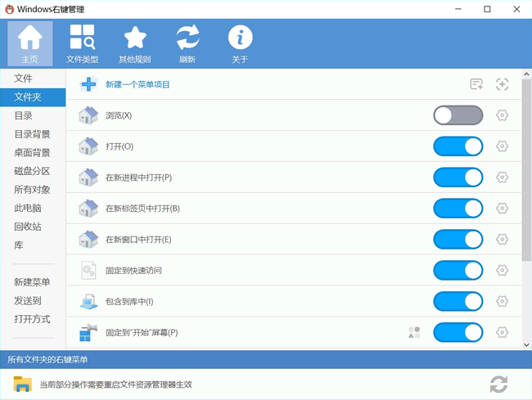
Task: Enable the 浏览(X) toggle switch
Action: pyautogui.click(x=458, y=115)
